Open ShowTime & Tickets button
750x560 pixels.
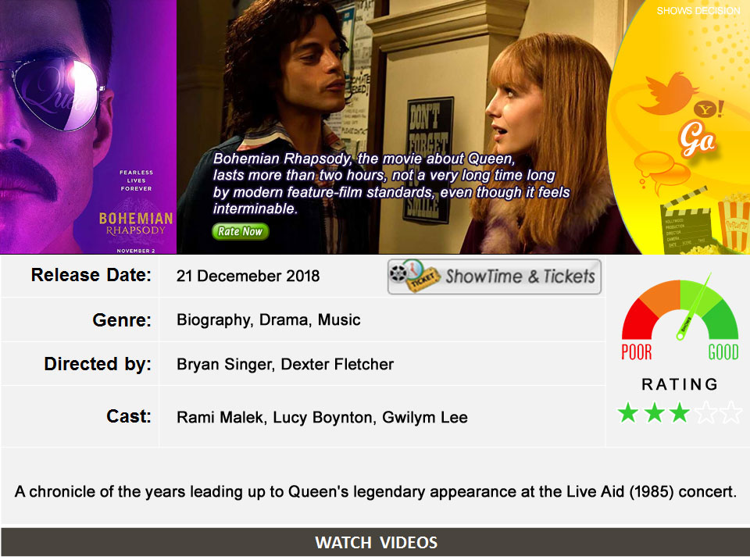(x=494, y=277)
